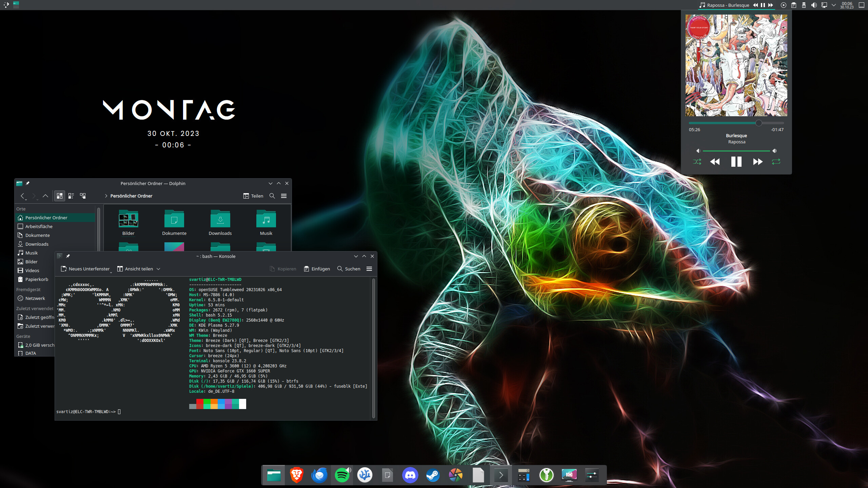
Task: Toggle repeat in the media player
Action: pos(776,162)
